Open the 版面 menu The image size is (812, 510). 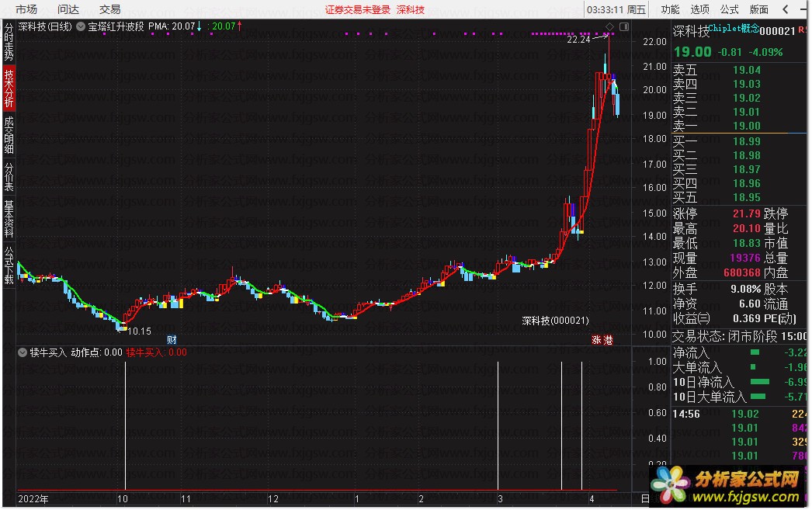point(758,9)
